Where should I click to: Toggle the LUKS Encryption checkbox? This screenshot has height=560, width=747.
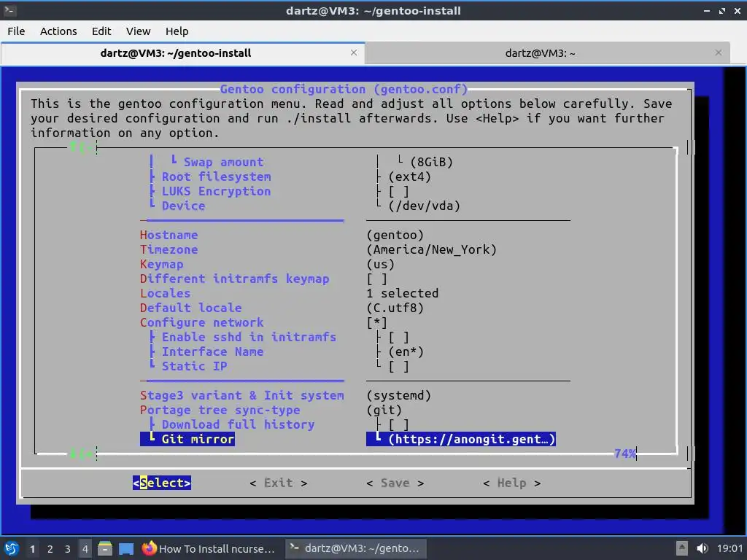click(398, 192)
